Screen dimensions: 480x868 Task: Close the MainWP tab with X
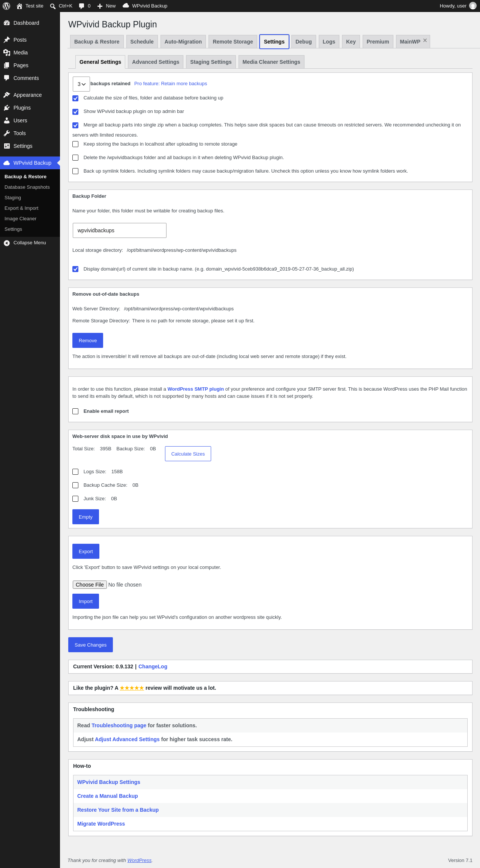pyautogui.click(x=425, y=41)
